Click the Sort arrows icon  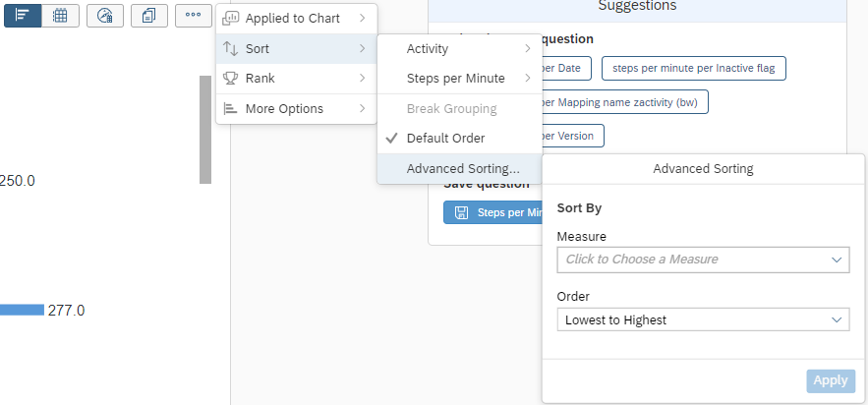tap(231, 49)
